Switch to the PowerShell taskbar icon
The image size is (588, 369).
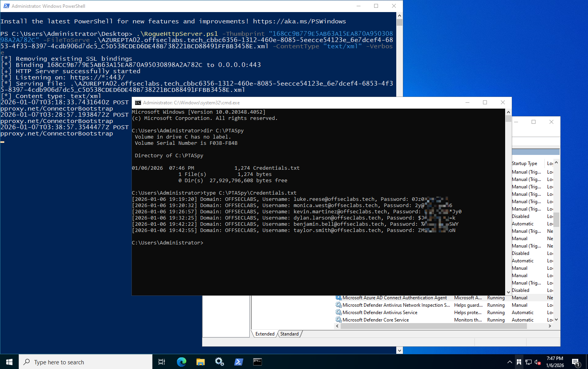pos(238,362)
